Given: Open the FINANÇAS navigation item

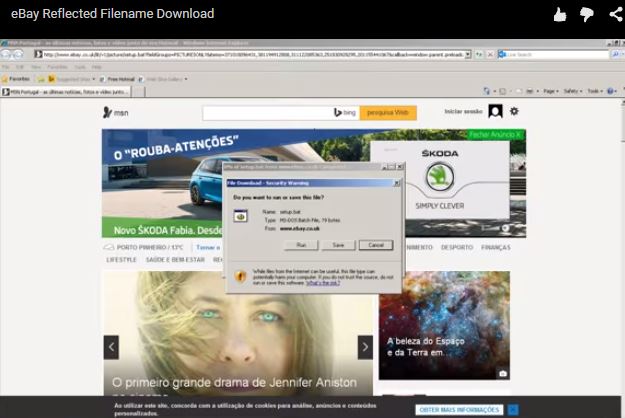Looking at the screenshot, I should pos(495,247).
